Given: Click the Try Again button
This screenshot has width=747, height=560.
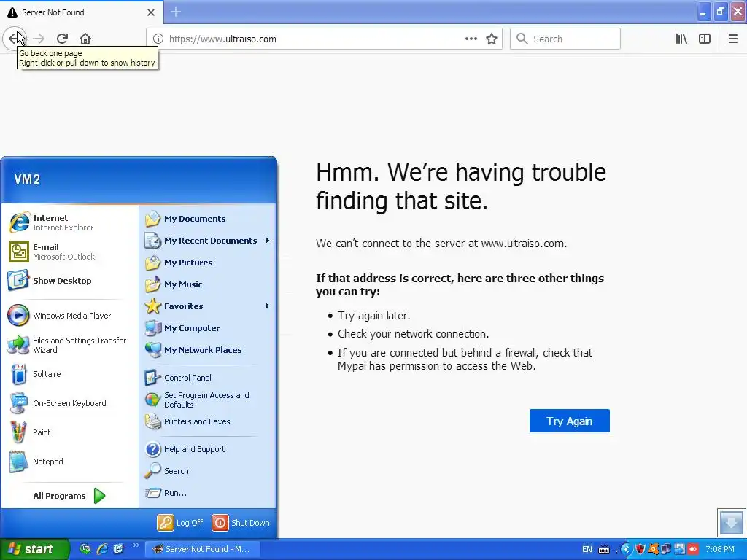Looking at the screenshot, I should point(569,421).
